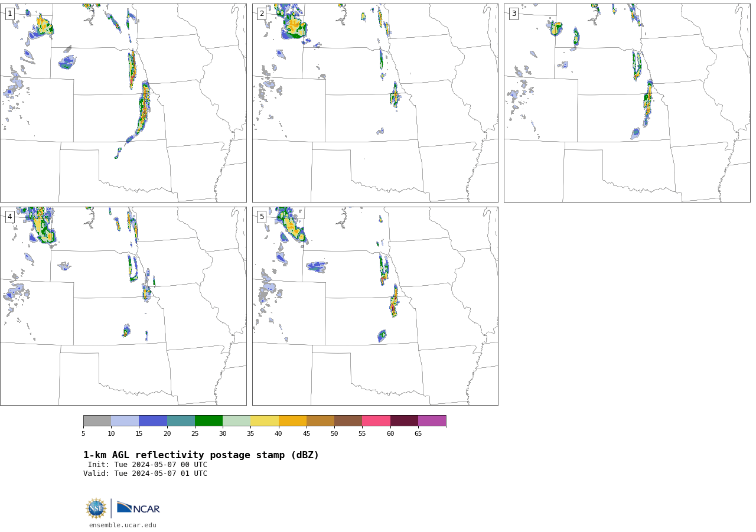Click the colorbar tick label 5
This screenshot has height=532, width=756.
point(83,434)
